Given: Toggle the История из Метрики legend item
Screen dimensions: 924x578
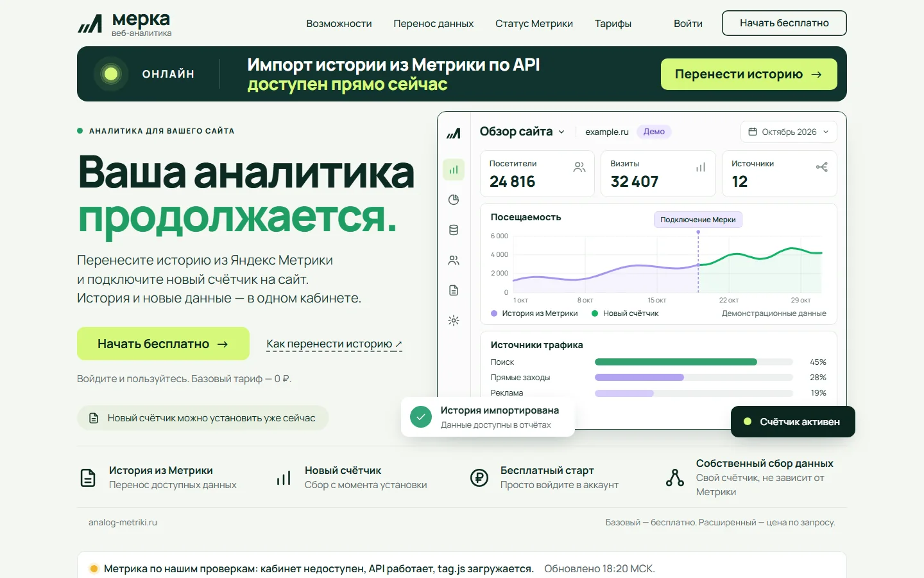Looking at the screenshot, I should click(535, 313).
